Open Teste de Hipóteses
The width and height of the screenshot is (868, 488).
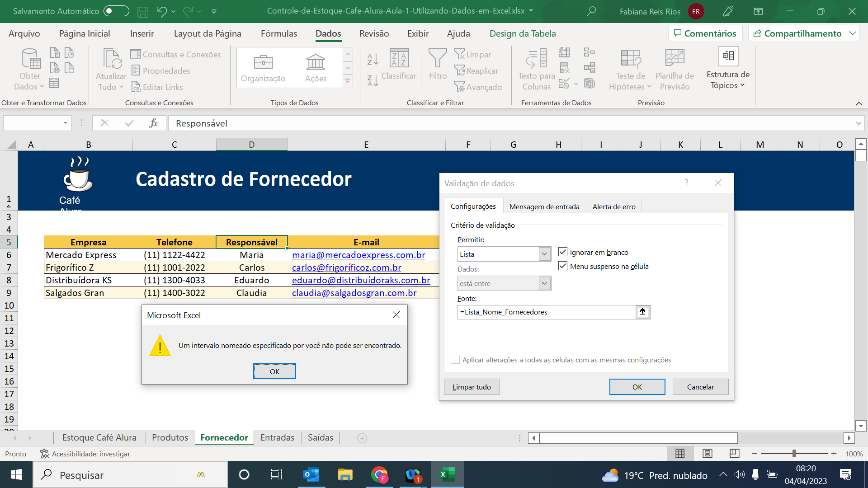630,69
